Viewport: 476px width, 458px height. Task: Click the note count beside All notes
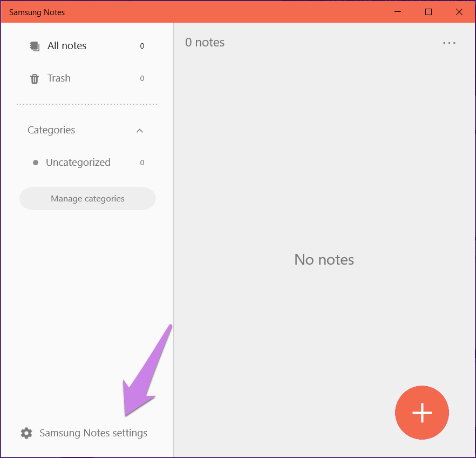pos(141,46)
